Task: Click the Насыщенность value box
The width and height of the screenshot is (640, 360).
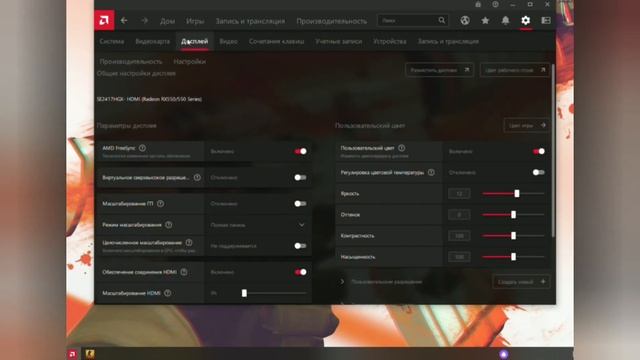Action: pos(459,257)
